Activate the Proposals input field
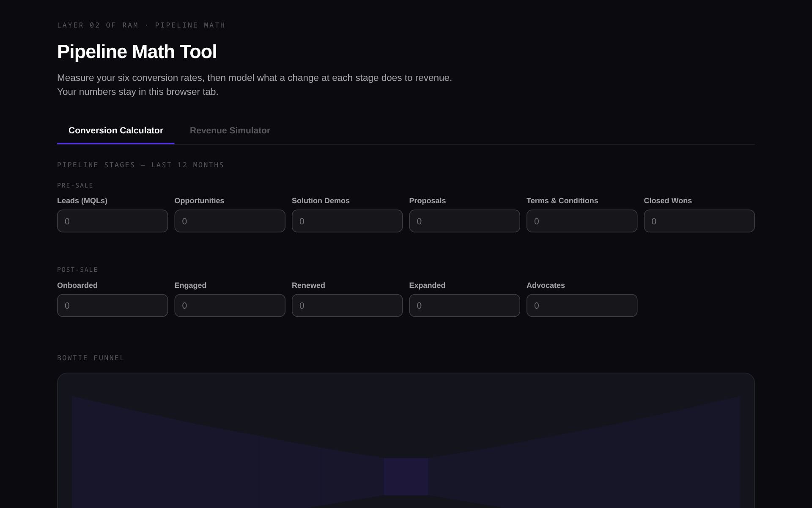This screenshot has height=508, width=812. point(464,221)
